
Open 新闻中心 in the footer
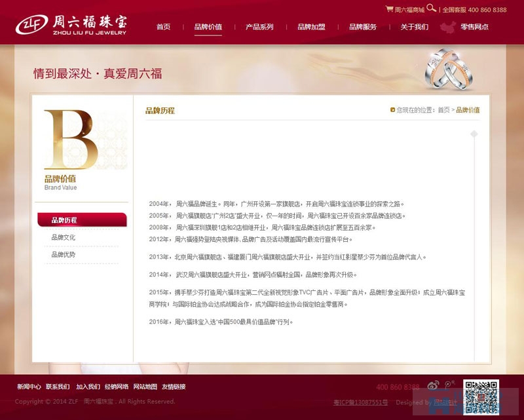point(29,387)
